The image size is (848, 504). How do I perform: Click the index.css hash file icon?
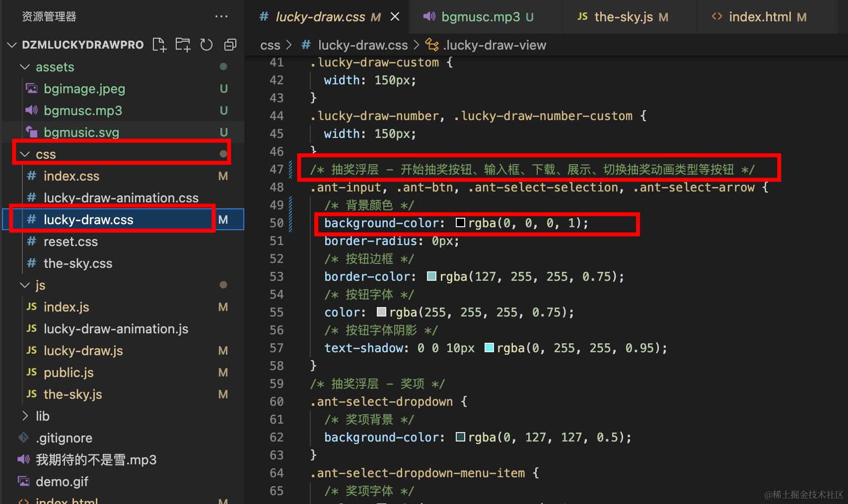(x=32, y=176)
